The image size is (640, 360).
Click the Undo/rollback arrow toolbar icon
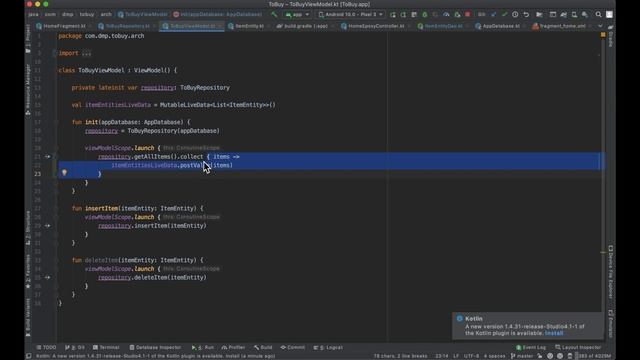[526, 14]
